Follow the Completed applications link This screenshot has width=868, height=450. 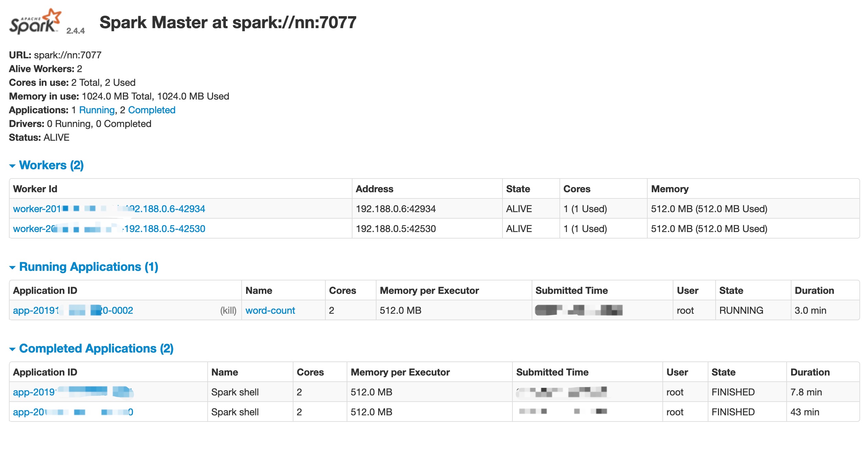pos(152,110)
